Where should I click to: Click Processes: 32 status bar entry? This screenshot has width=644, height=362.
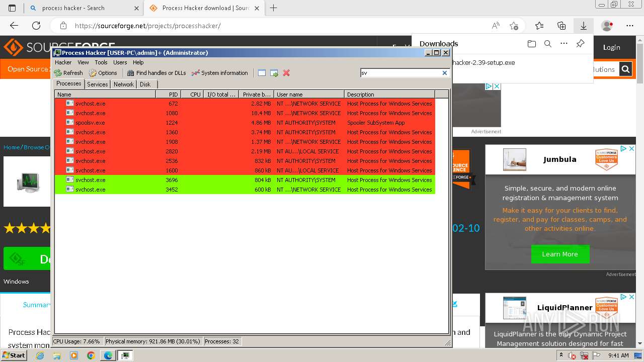click(222, 341)
